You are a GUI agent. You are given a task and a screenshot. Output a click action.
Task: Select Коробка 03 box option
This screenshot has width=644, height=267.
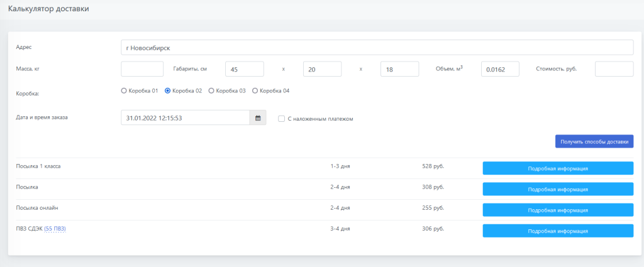click(211, 90)
